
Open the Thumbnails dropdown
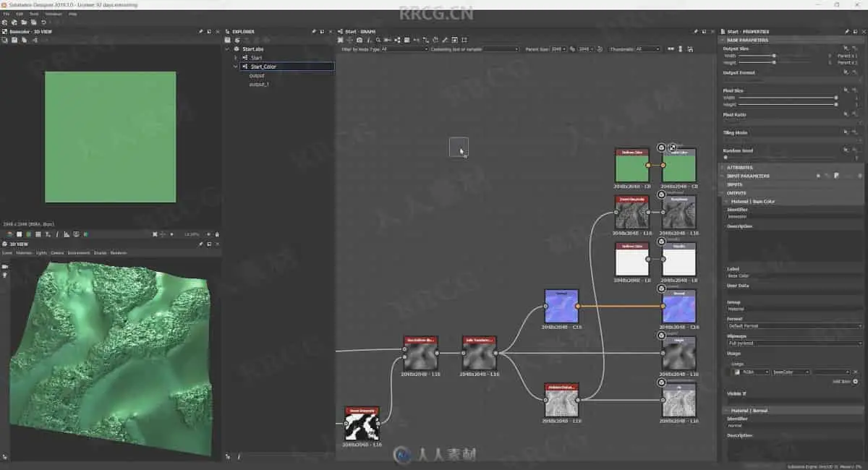[x=647, y=49]
